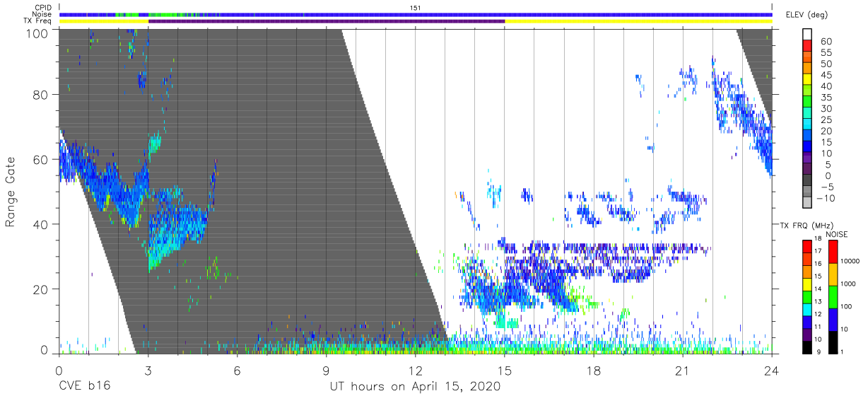Click the 'NOISE' legend title
This screenshot has width=868, height=401.
[x=835, y=234]
